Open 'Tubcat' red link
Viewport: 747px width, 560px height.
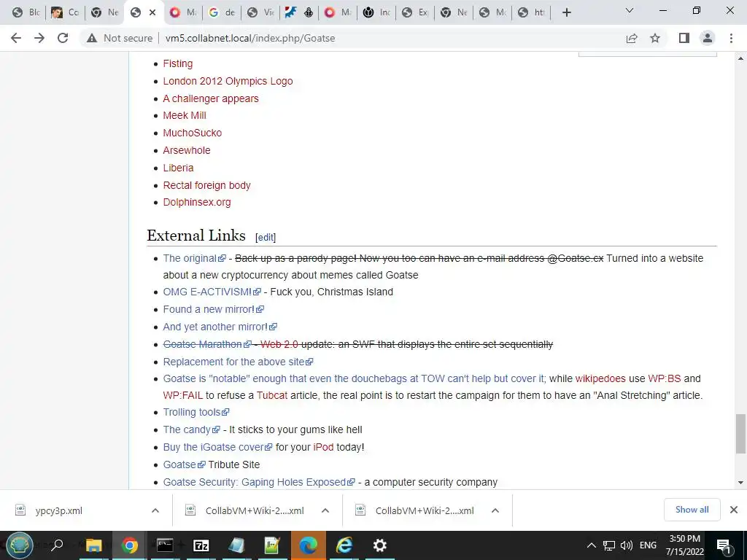click(x=272, y=395)
